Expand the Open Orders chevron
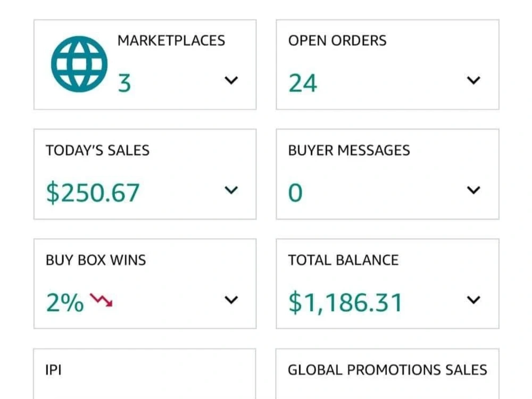The height and width of the screenshot is (399, 532). pos(473,80)
